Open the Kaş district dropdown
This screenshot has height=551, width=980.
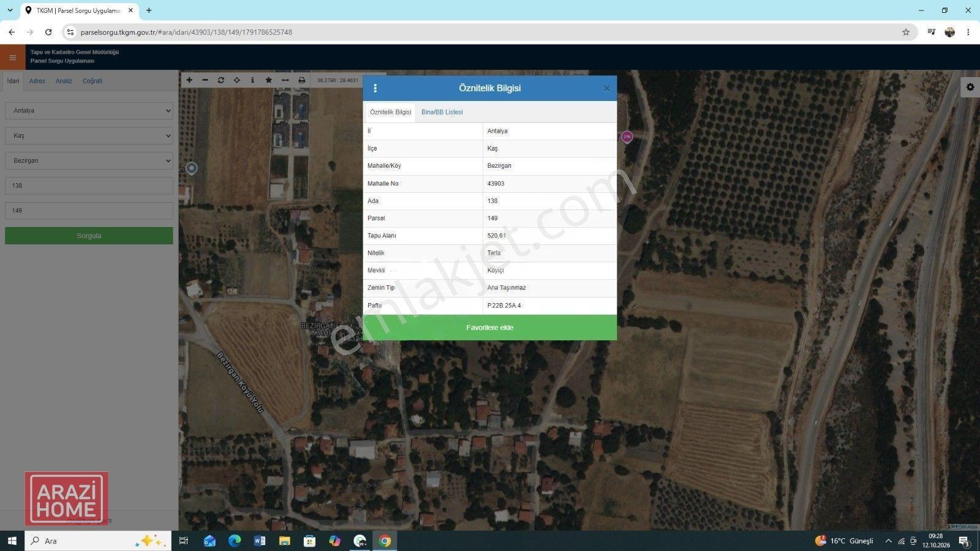[x=89, y=136]
